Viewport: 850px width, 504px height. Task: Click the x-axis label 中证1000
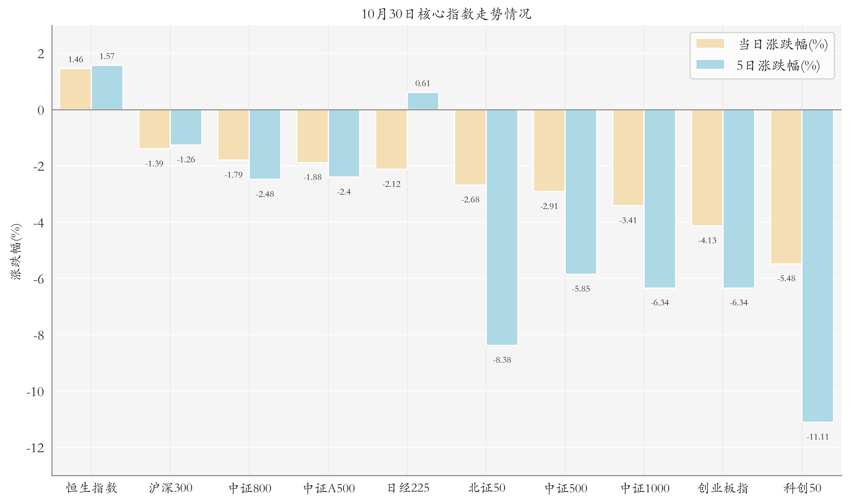(645, 488)
